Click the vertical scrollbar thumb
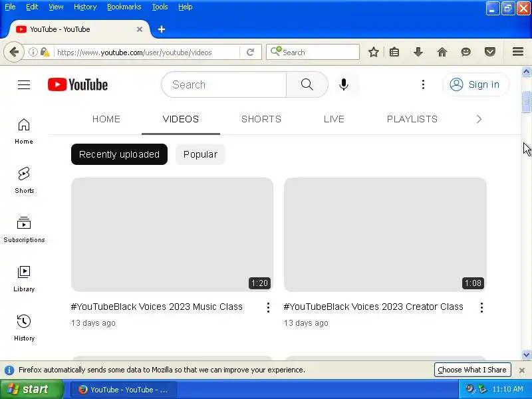Screen dimensions: 532x399 pos(526,102)
